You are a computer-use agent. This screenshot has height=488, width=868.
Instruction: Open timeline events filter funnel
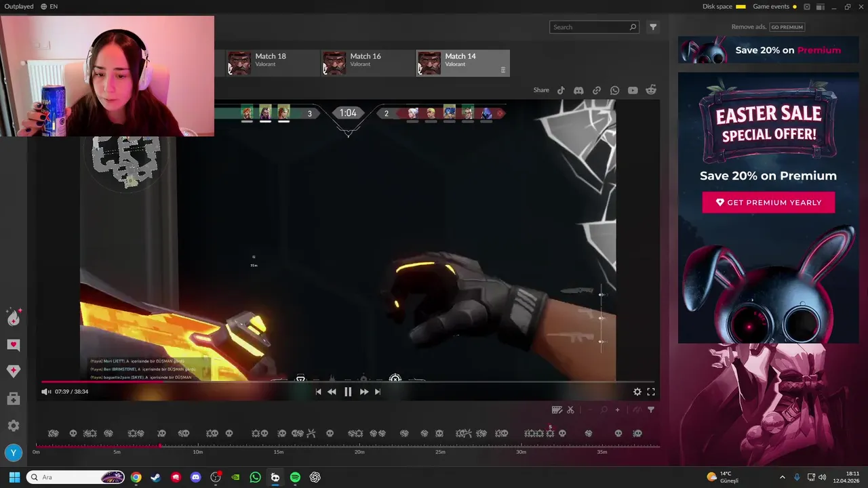pyautogui.click(x=651, y=410)
